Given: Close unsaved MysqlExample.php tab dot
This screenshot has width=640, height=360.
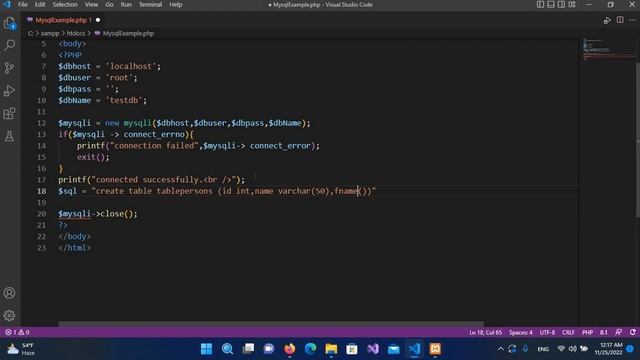Looking at the screenshot, I should [98, 20].
